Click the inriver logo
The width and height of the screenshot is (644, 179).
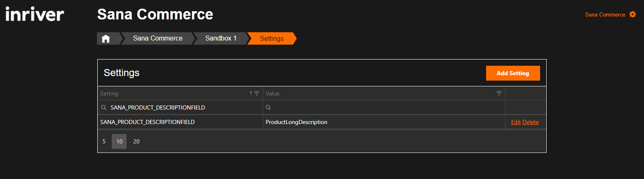[35, 14]
